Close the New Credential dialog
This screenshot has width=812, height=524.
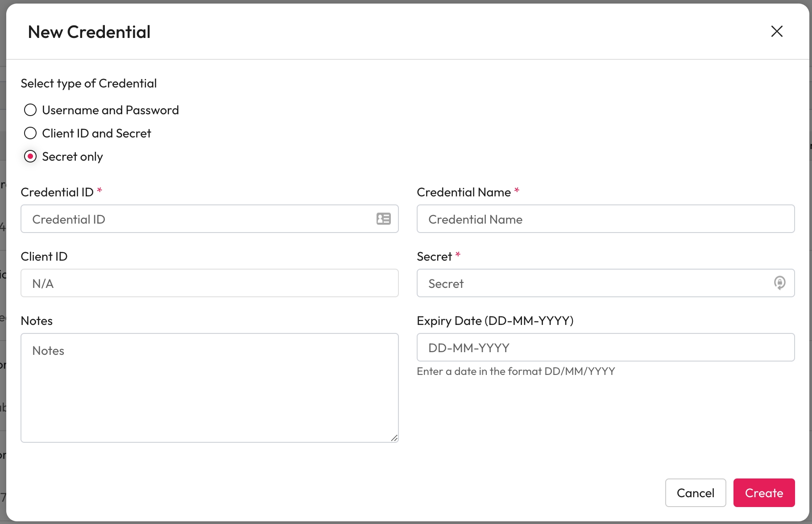click(x=777, y=31)
